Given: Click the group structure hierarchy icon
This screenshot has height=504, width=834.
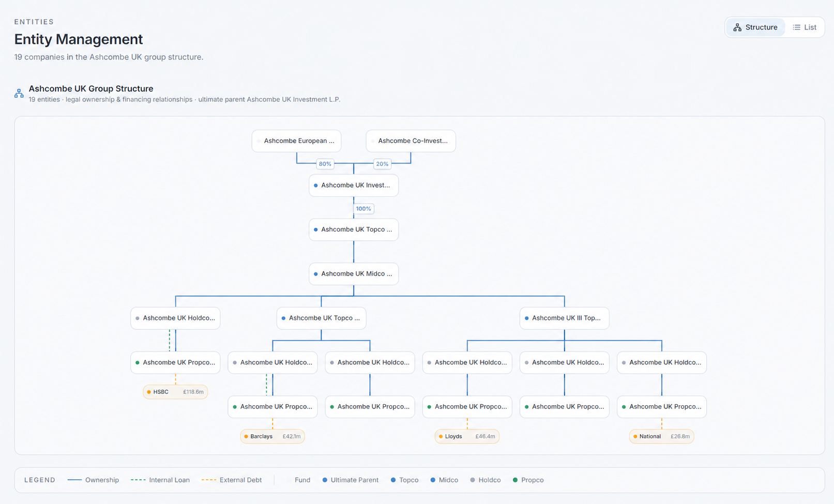Looking at the screenshot, I should (19, 94).
